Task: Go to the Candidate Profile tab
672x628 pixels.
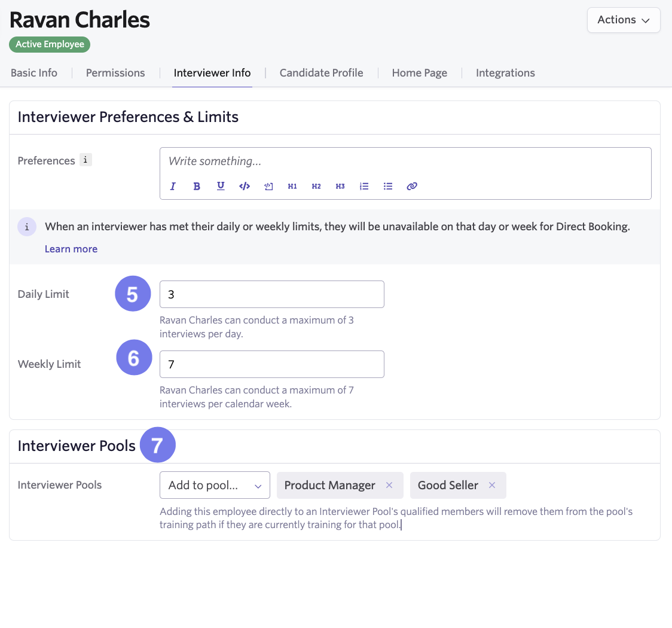Action: (x=322, y=73)
